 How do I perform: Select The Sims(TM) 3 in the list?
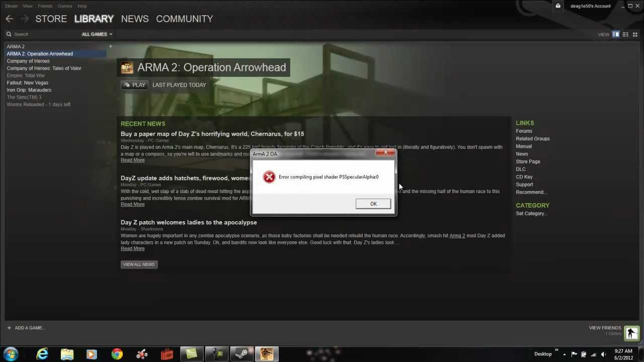[x=24, y=97]
